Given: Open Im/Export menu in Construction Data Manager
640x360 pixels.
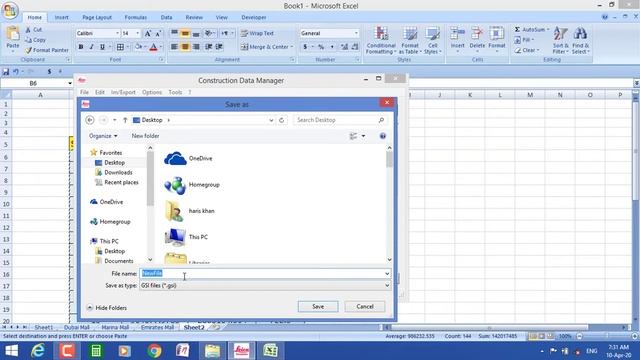Looking at the screenshot, I should (123, 92).
